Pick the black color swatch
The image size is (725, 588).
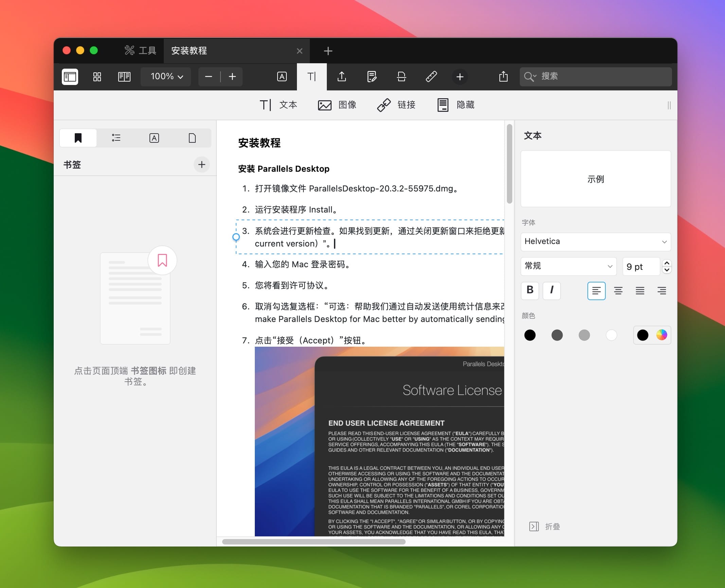530,335
